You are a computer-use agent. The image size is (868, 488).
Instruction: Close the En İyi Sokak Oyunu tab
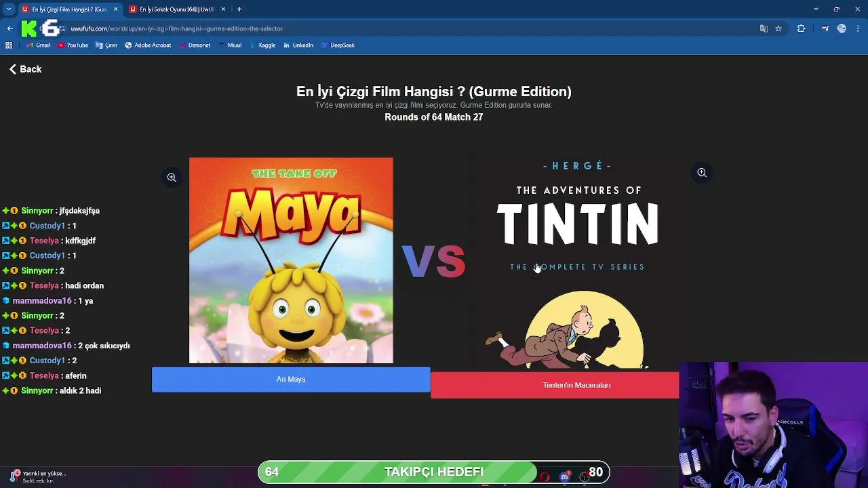click(x=223, y=9)
